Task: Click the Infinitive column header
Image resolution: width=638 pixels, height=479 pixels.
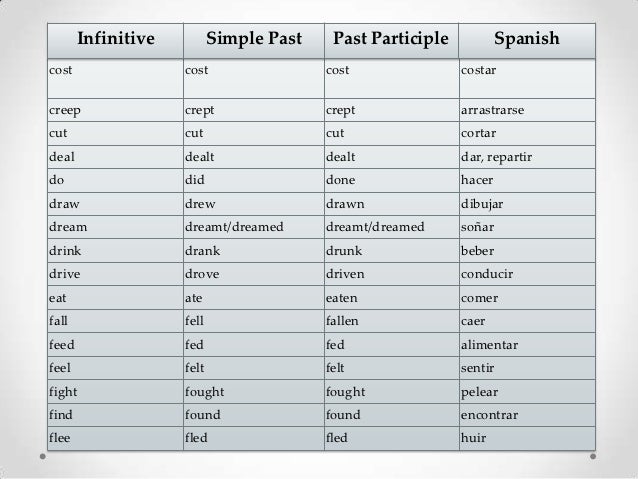Action: 116,41
